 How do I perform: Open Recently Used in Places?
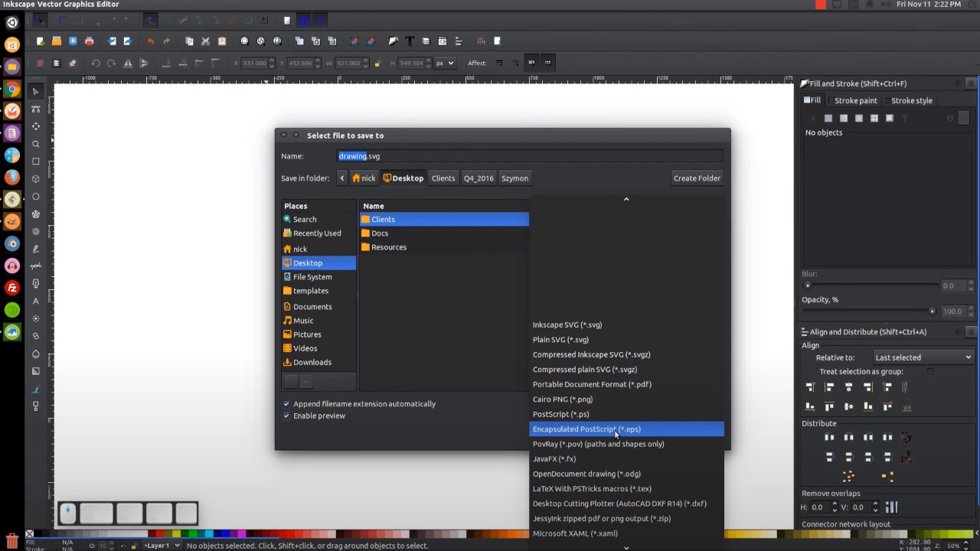click(318, 233)
